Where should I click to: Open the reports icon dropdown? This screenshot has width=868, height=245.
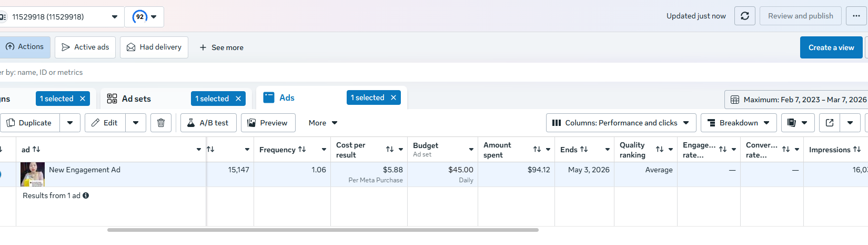point(798,123)
